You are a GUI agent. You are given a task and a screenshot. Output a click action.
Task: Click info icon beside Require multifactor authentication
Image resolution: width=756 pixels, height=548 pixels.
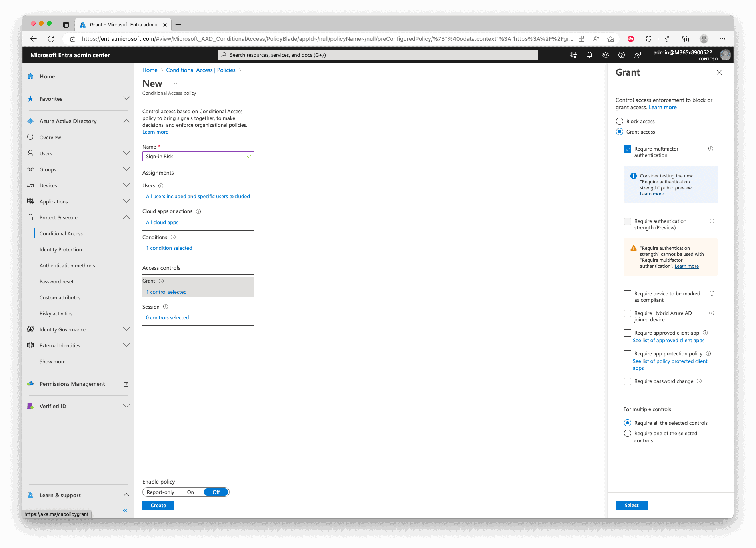click(x=710, y=149)
